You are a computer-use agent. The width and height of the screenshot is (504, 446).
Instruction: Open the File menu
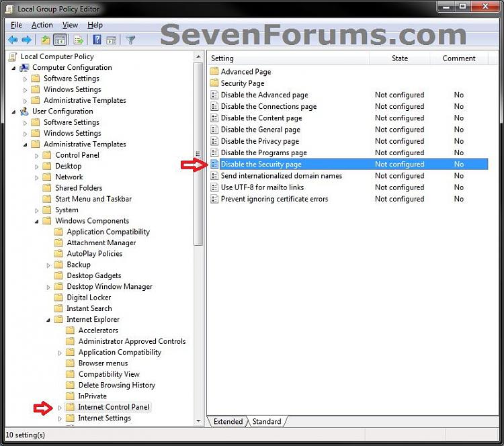[16, 25]
